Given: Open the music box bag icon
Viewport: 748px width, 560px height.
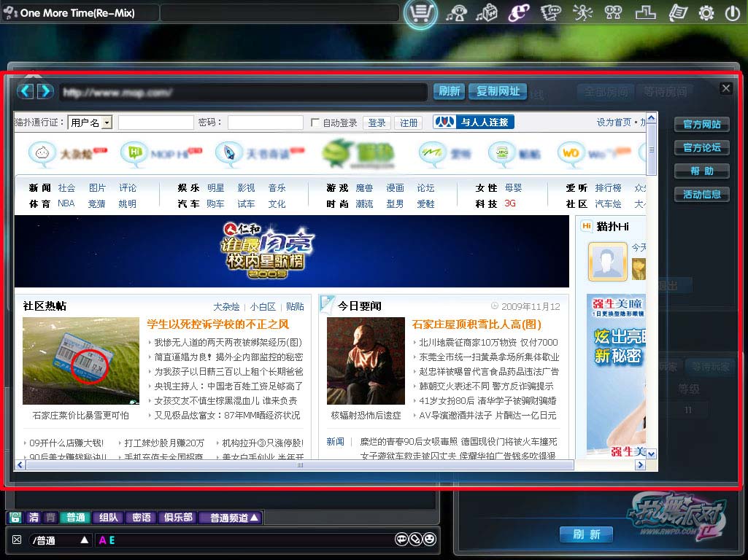Looking at the screenshot, I should coord(487,13).
